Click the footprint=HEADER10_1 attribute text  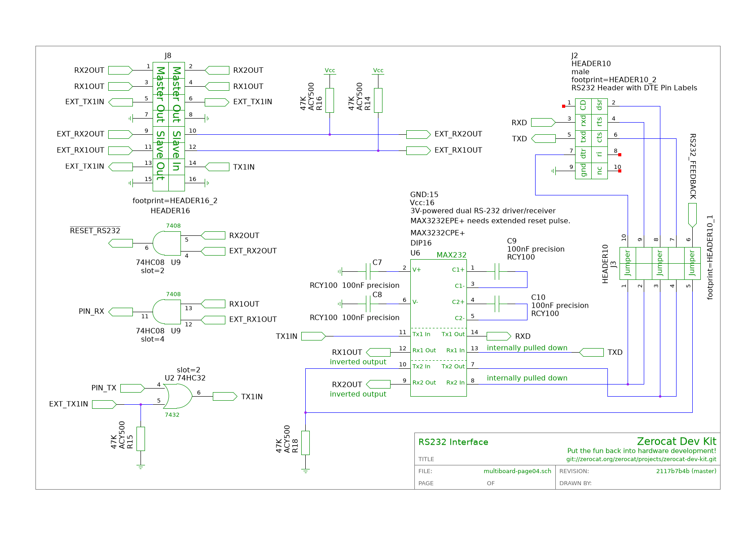pyautogui.click(x=710, y=257)
